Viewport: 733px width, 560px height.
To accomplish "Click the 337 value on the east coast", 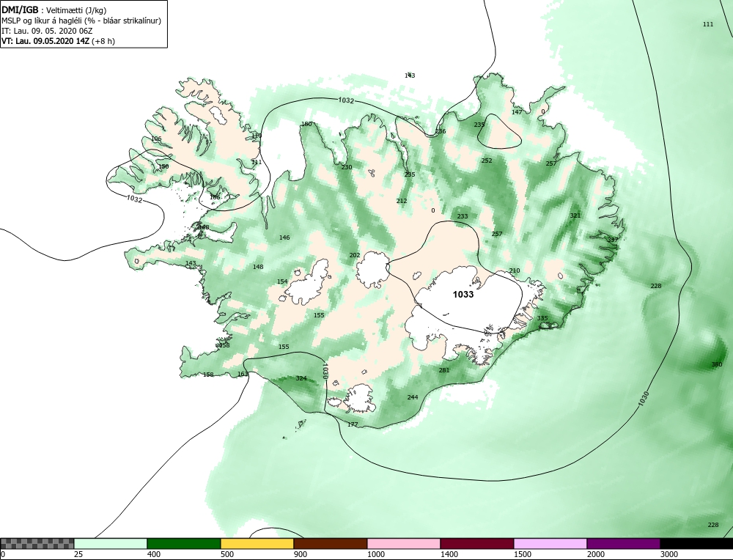I will 613,240.
